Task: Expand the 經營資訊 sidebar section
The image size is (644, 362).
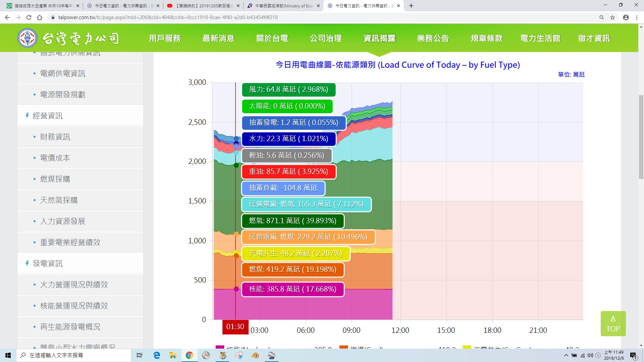Action: (x=80, y=116)
